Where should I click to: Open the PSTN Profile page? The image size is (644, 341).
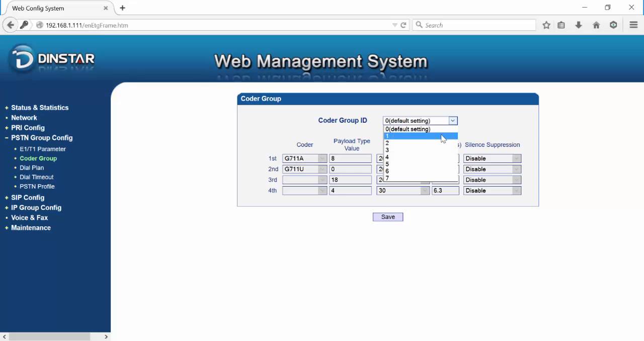coord(37,186)
